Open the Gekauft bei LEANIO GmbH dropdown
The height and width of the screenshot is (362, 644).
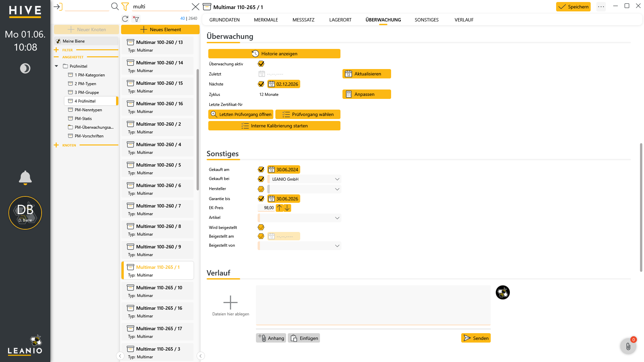tap(305, 179)
